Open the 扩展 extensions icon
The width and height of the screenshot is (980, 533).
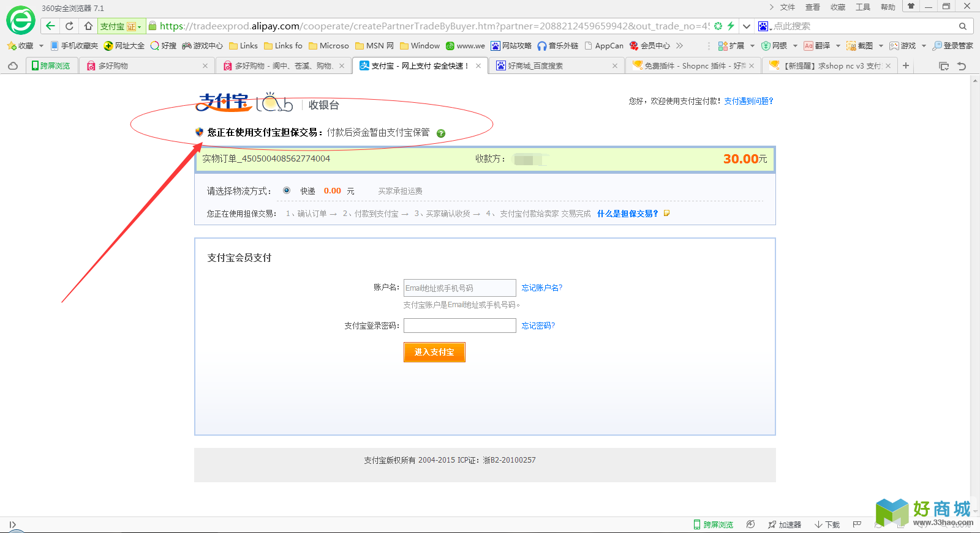pos(731,46)
